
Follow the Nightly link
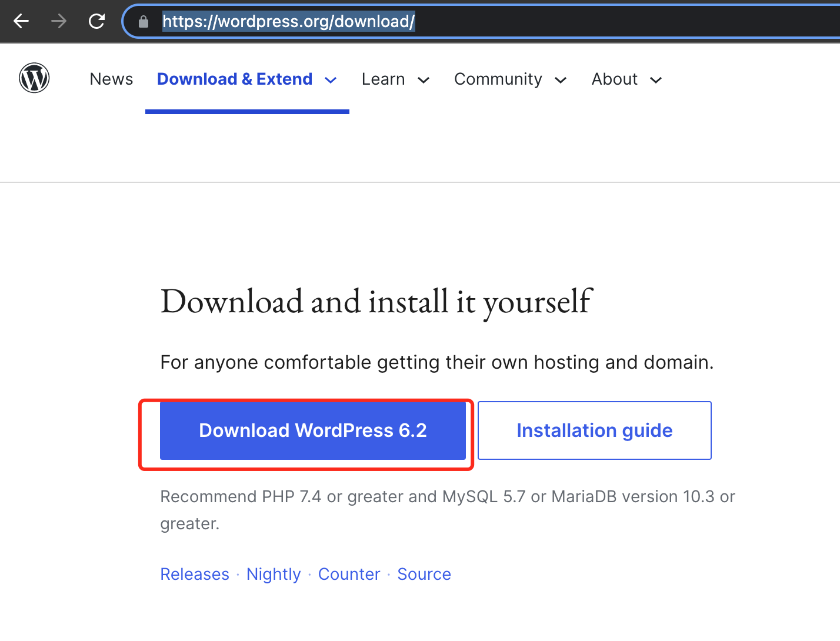[x=274, y=574]
